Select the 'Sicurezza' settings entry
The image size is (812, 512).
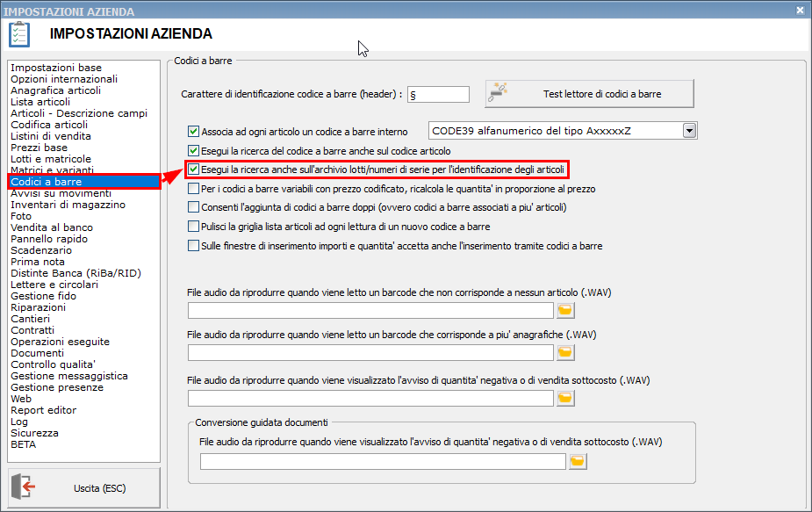34,433
